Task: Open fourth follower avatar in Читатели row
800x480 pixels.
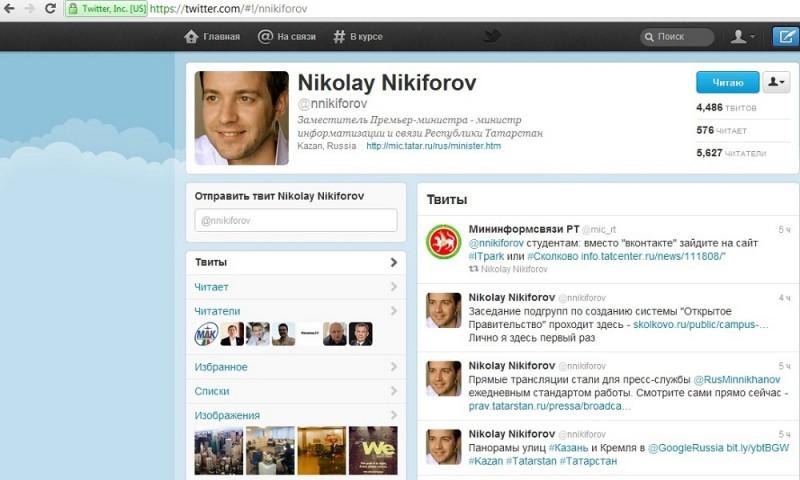Action: tap(284, 334)
